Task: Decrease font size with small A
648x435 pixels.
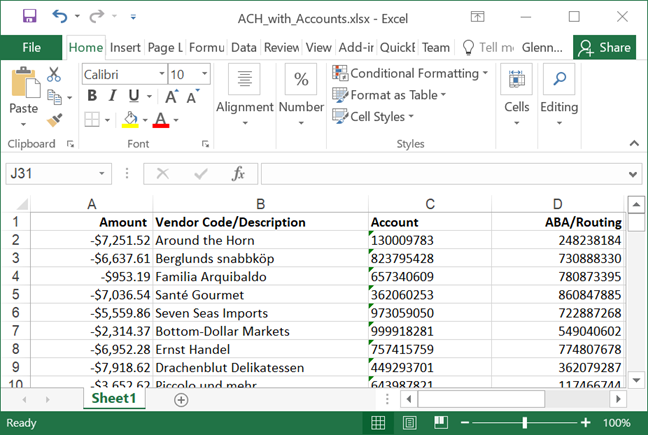Action: coord(193,96)
